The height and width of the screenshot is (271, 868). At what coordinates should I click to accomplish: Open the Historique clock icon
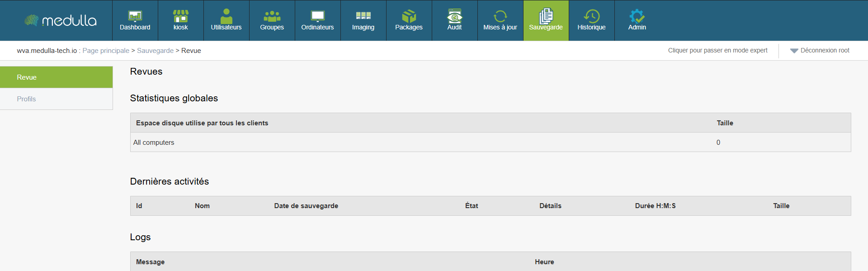point(591,16)
